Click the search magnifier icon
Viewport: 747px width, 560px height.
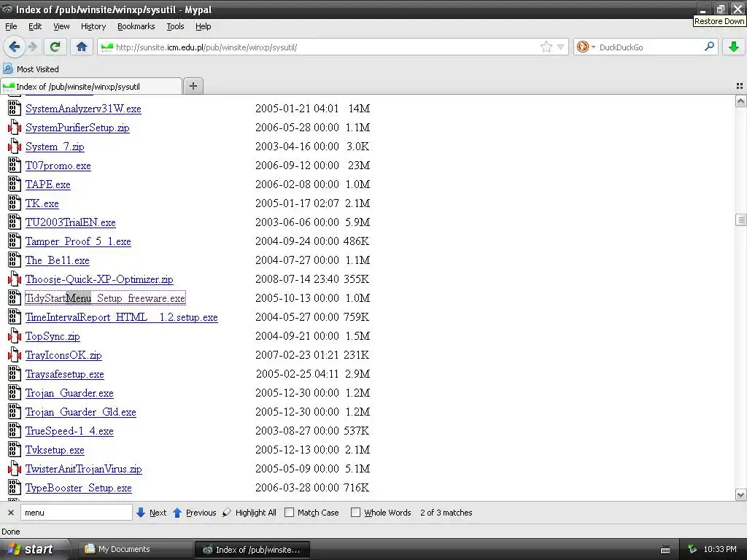709,47
